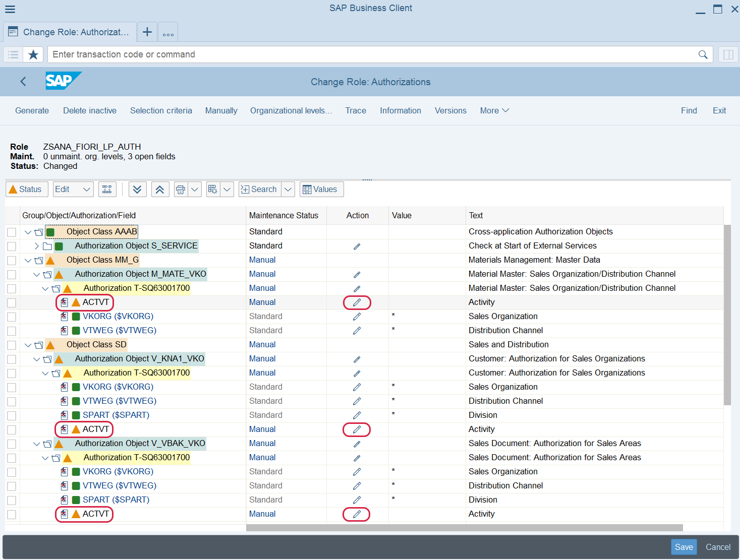
Task: Open the hamburger menu in the title bar
Action: (10, 9)
